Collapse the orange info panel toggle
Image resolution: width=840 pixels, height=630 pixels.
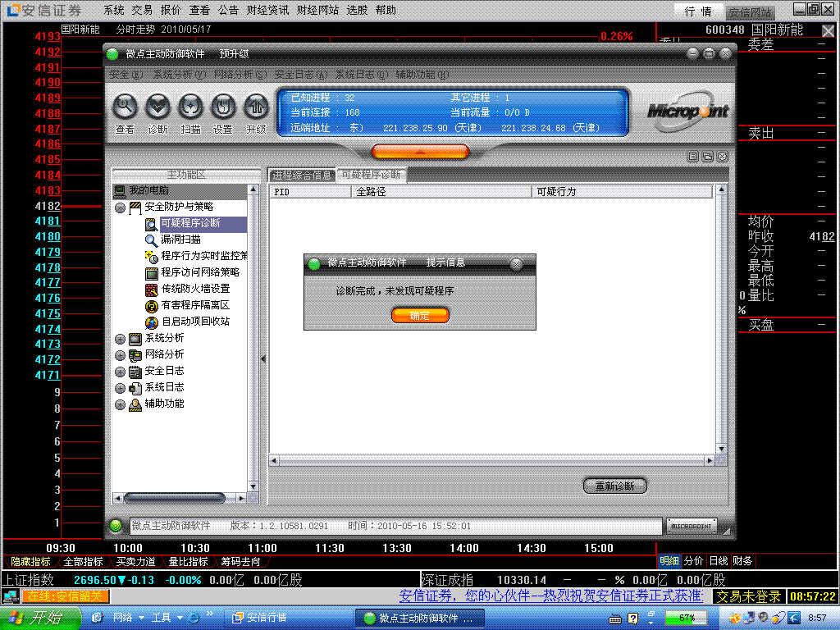(x=420, y=152)
